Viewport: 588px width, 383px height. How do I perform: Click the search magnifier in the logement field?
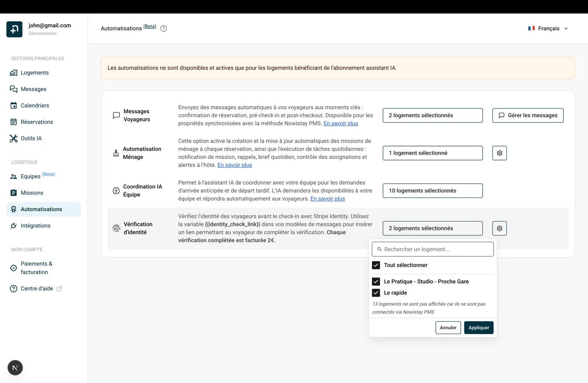tap(380, 249)
